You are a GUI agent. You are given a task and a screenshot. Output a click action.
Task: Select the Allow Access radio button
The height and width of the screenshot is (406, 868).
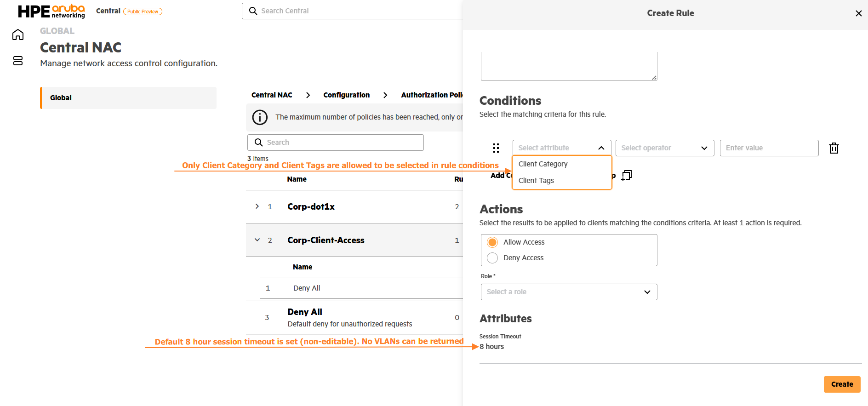pyautogui.click(x=492, y=242)
